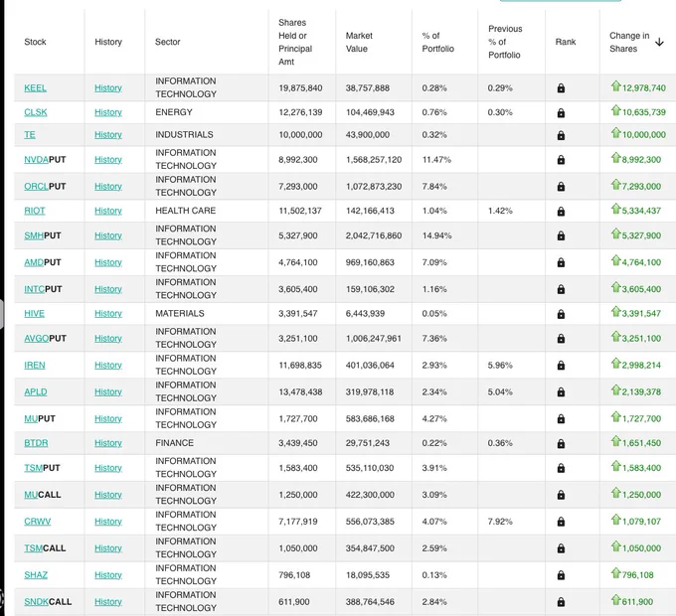Open History link for SMH PUT

[x=108, y=235]
